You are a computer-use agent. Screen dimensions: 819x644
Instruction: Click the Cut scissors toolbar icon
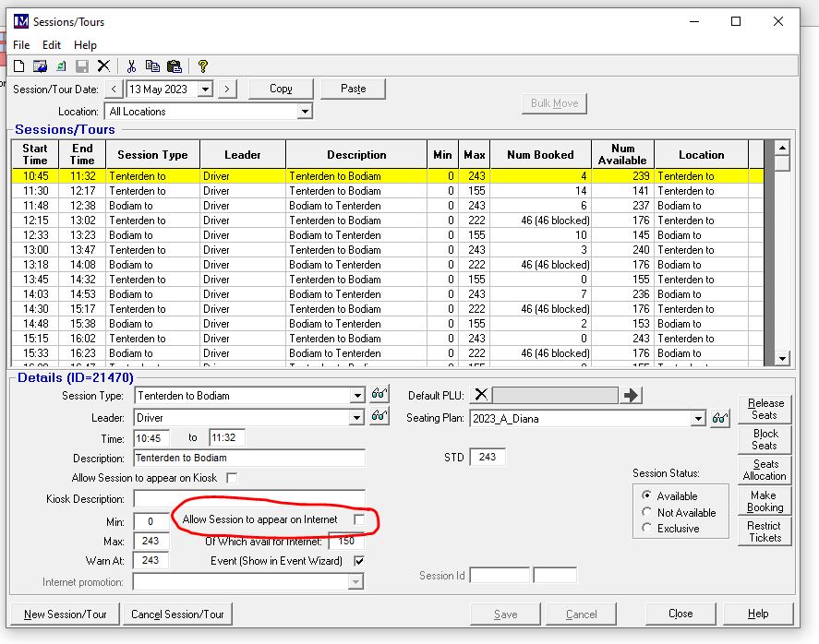coord(131,66)
